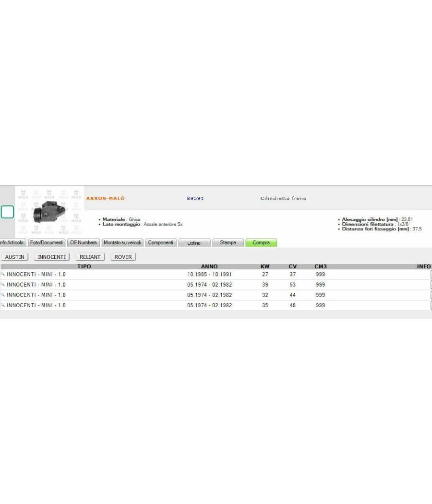
Task: Tick the selection checkbox beside the product image
Action: (x=7, y=212)
